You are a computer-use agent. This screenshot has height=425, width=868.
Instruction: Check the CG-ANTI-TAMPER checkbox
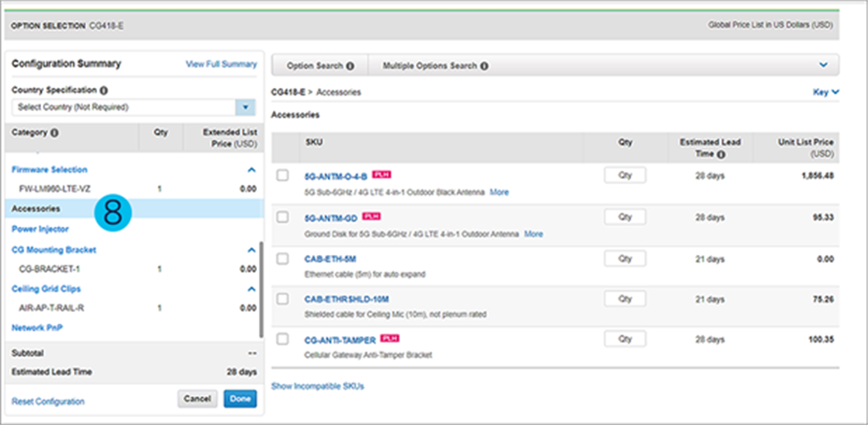tap(282, 339)
